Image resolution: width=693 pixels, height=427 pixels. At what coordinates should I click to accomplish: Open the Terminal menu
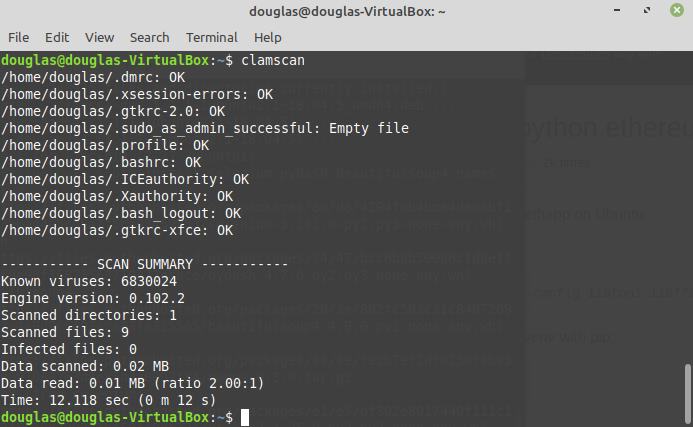[x=211, y=38]
